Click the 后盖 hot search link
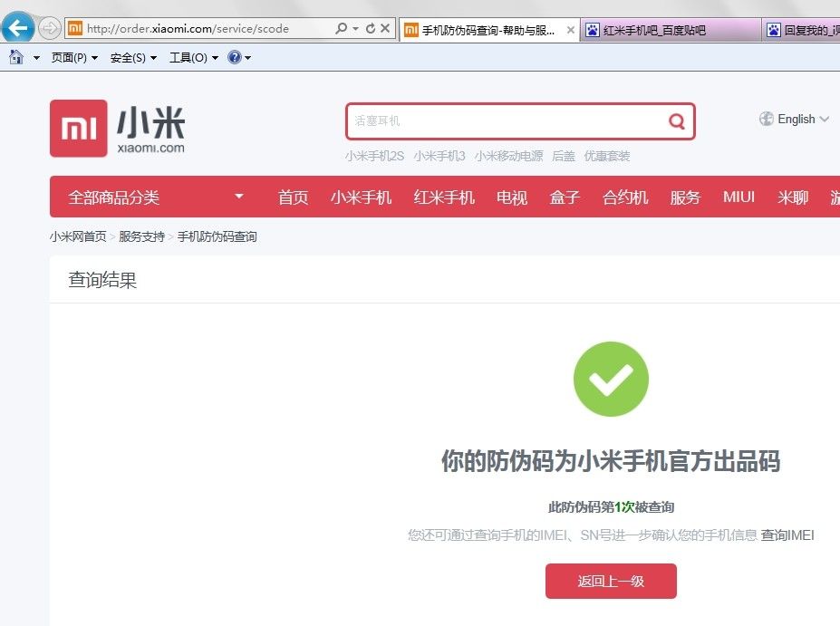840x626 pixels. [564, 156]
